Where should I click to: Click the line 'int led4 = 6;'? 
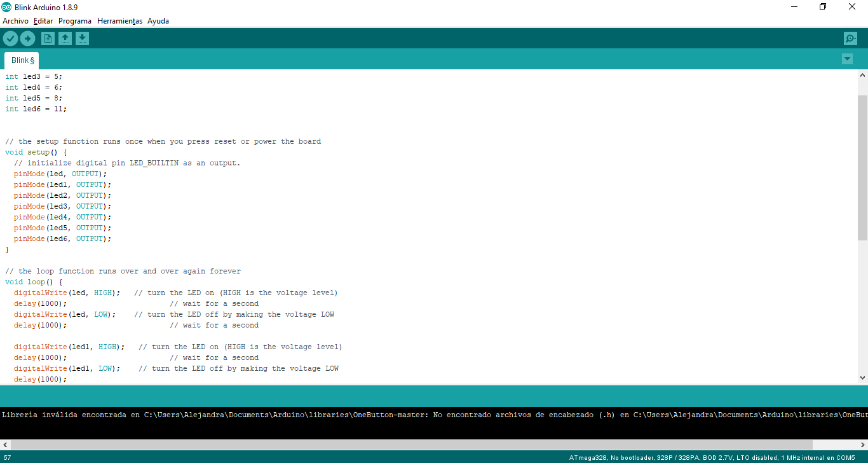pos(34,87)
